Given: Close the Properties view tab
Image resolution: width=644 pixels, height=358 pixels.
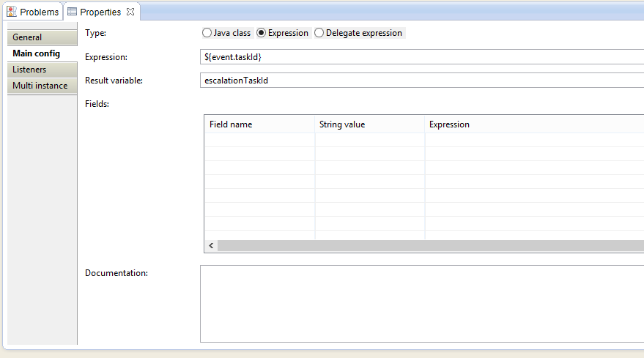Looking at the screenshot, I should coord(130,12).
